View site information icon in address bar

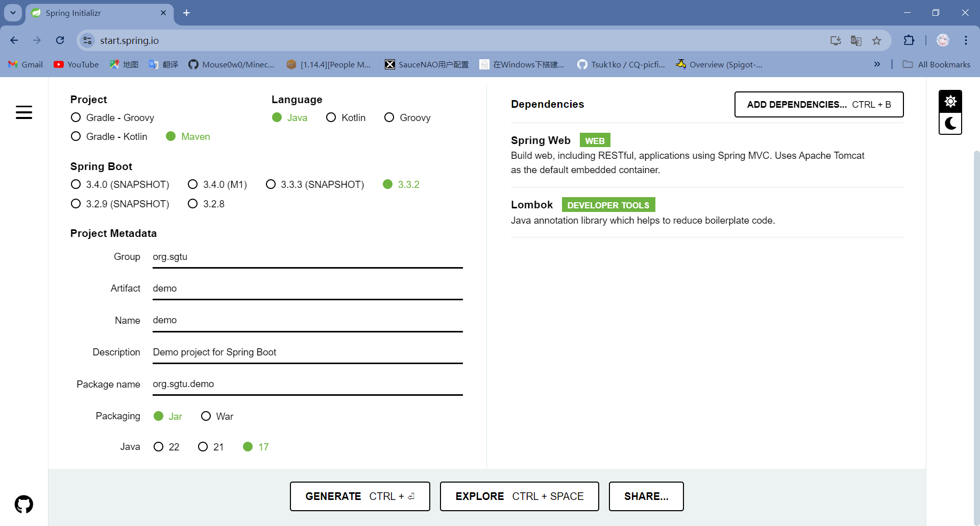click(88, 40)
